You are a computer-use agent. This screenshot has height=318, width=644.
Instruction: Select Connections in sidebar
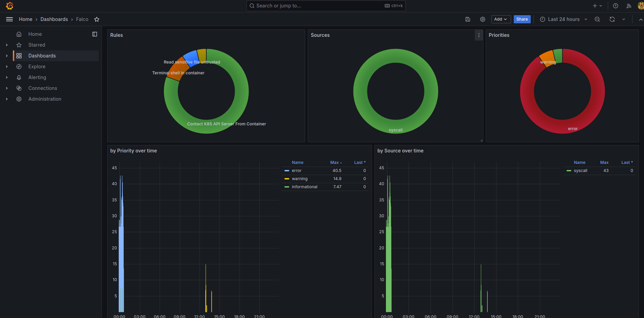tap(43, 88)
